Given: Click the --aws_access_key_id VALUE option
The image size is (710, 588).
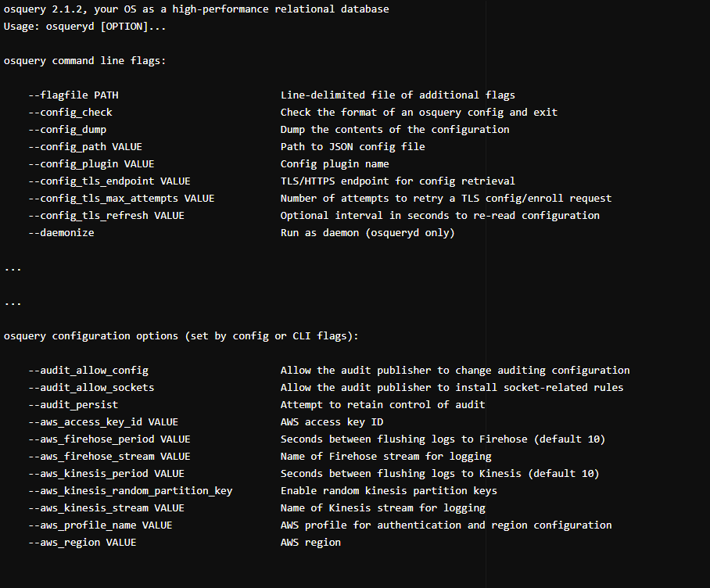Looking at the screenshot, I should pyautogui.click(x=103, y=422).
